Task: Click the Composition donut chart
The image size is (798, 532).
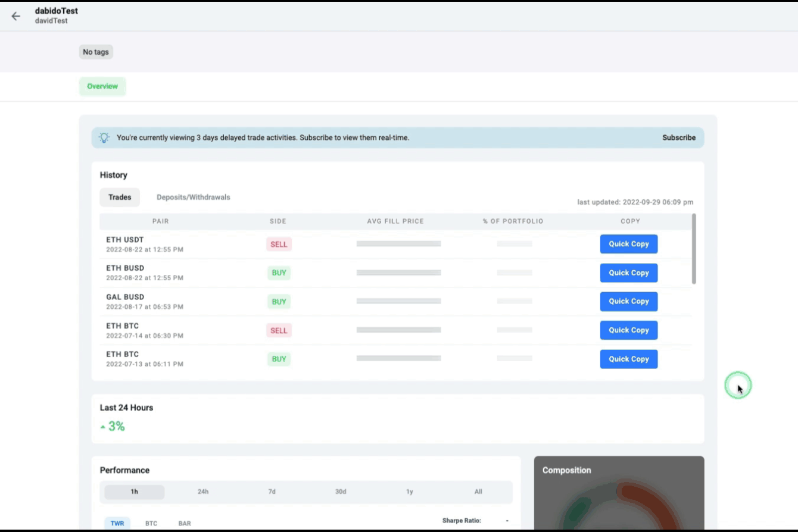Action: tap(619, 506)
